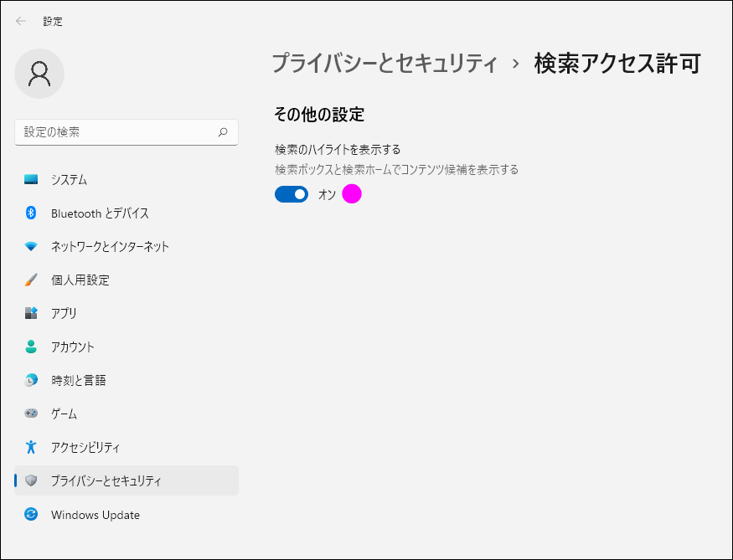Click the Windows Update sync icon
733x560 pixels.
(31, 515)
